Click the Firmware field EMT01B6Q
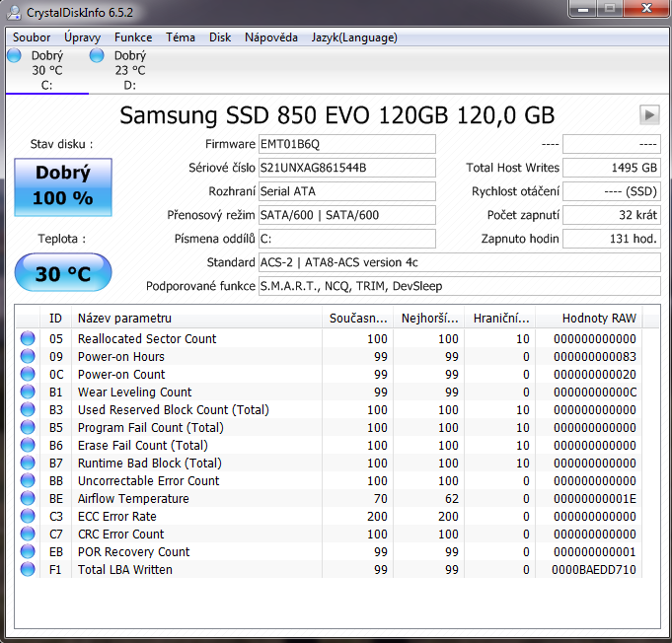This screenshot has width=672, height=643. point(347,144)
